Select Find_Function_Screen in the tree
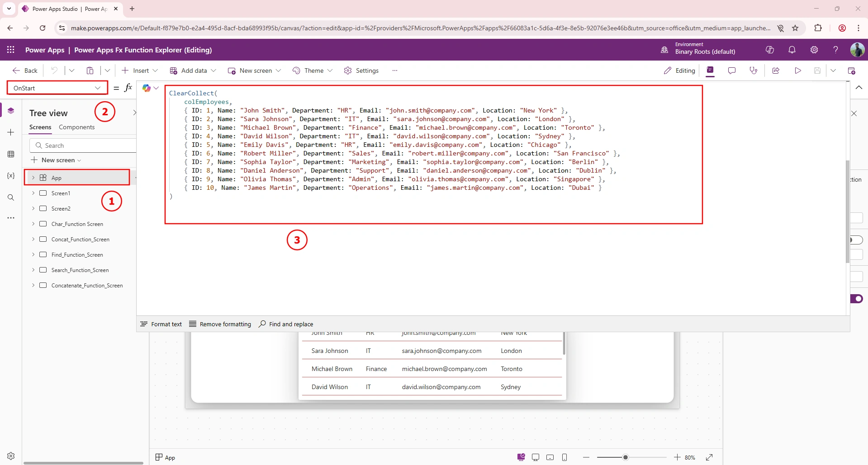Viewport: 868px width, 465px height. [77, 254]
